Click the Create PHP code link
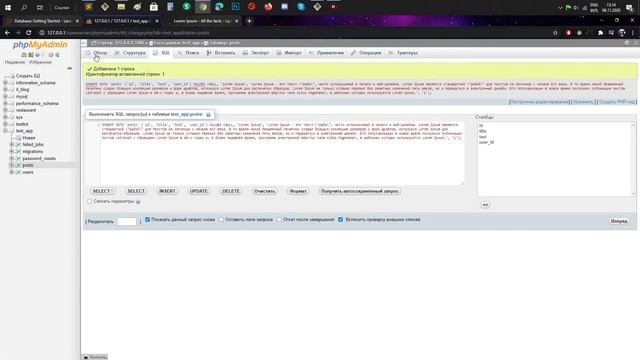This screenshot has height=360, width=640. pos(618,102)
